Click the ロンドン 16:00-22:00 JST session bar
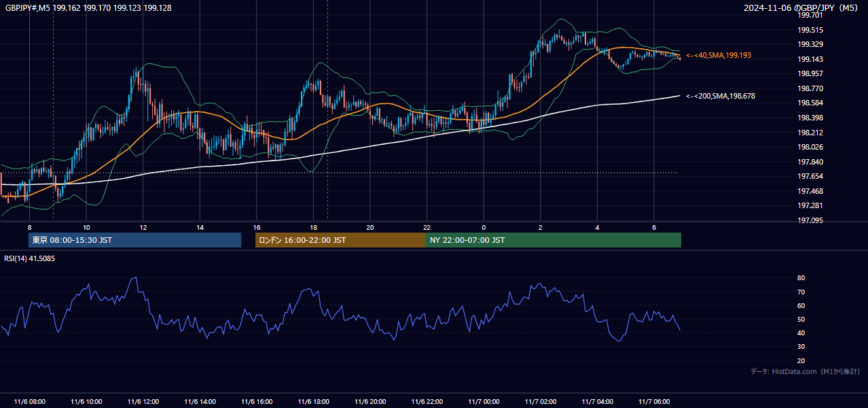Viewport: 868px width, 408px height. pyautogui.click(x=340, y=240)
